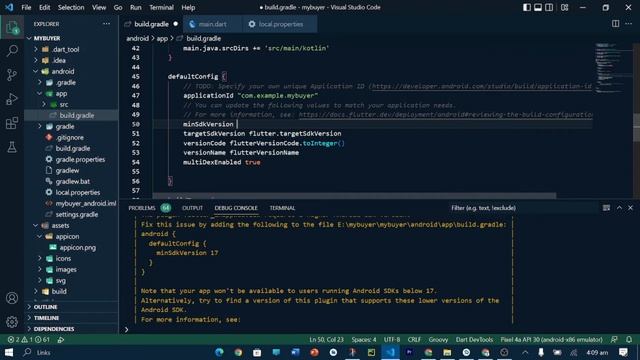Screen dimensions: 640x360
Task: Click the debug console filter input
Action: (522, 208)
